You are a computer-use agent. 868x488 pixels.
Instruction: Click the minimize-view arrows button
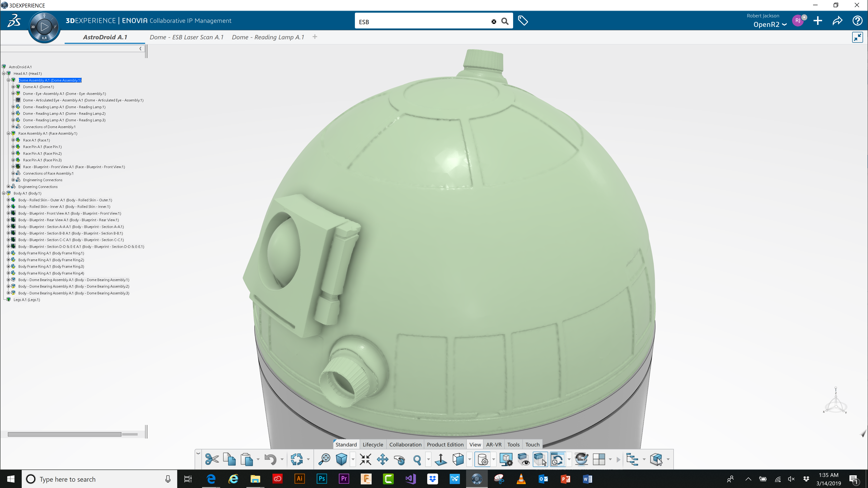pos(858,37)
